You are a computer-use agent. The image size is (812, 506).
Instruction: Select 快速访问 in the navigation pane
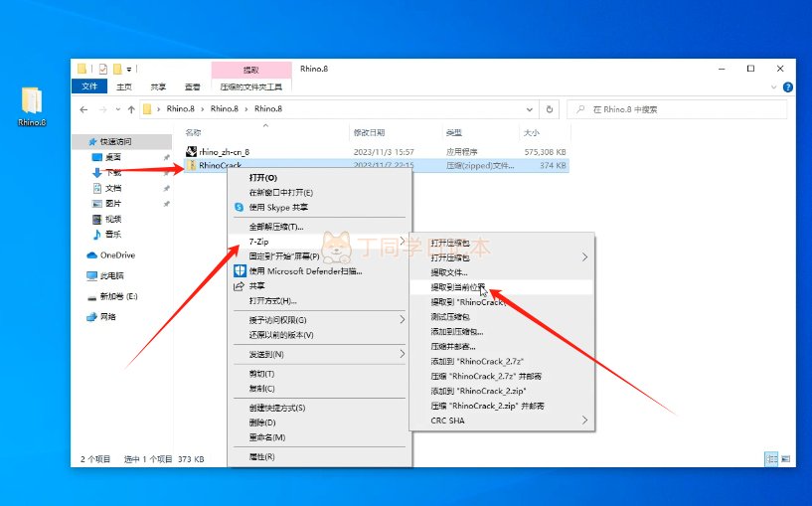point(115,141)
